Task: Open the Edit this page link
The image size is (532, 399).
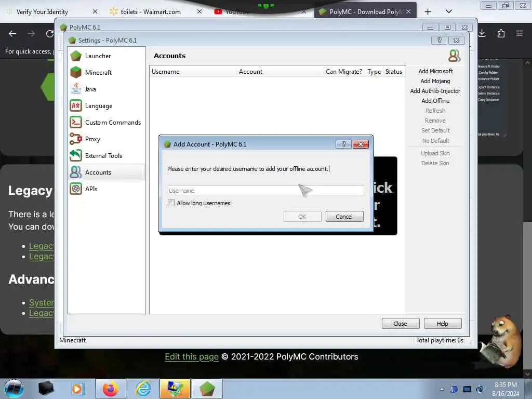Action: [x=192, y=356]
